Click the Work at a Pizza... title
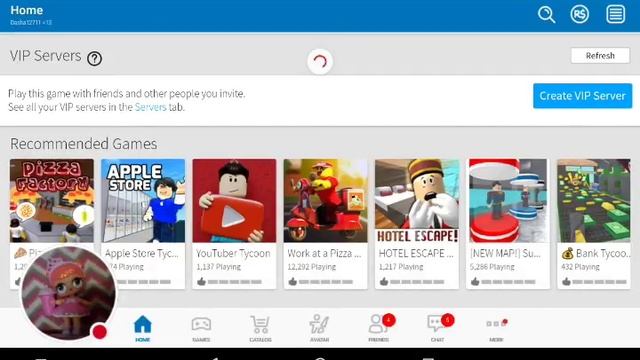 coord(324,253)
